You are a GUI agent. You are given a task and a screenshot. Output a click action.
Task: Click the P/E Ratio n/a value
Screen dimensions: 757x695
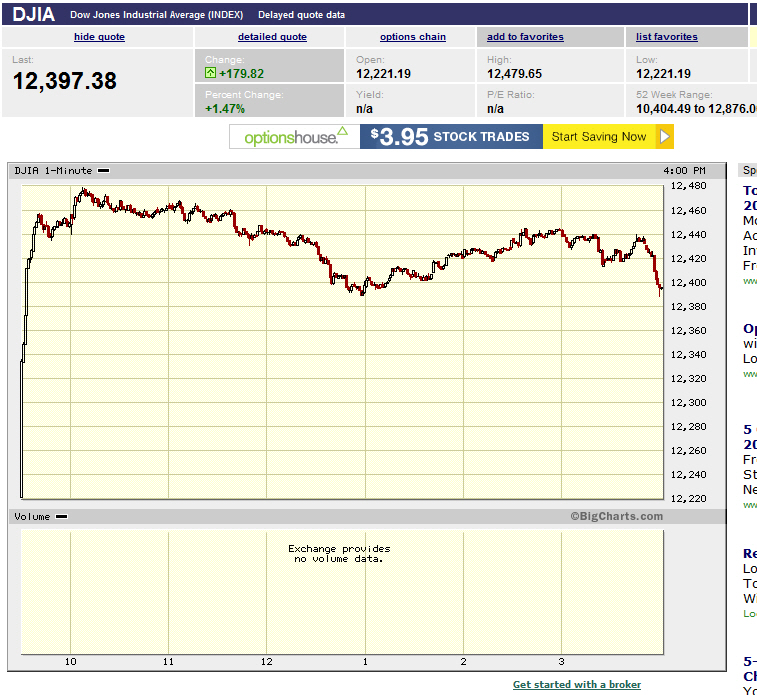[x=495, y=109]
